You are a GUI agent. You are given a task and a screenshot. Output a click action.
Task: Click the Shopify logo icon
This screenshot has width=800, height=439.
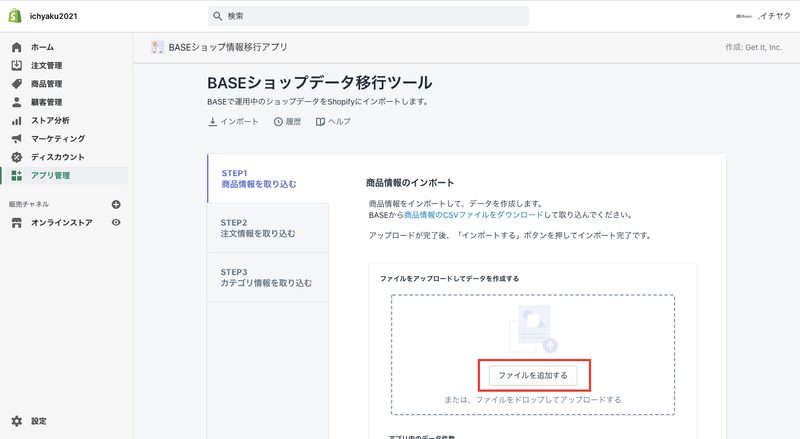pos(15,16)
